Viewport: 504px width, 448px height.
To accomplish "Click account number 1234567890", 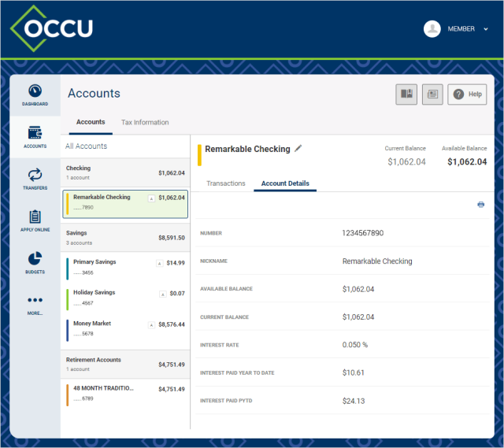I will pos(363,233).
